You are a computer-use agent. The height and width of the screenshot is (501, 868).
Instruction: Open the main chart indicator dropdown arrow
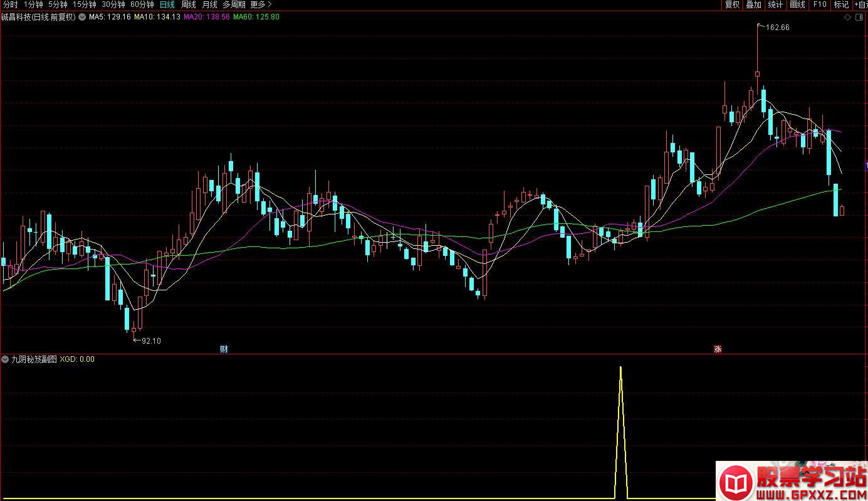81,17
